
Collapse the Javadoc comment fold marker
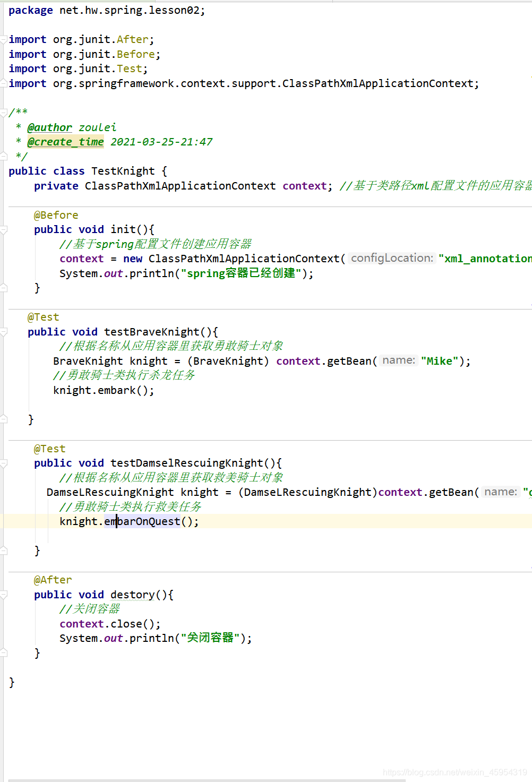pyautogui.click(x=3, y=113)
